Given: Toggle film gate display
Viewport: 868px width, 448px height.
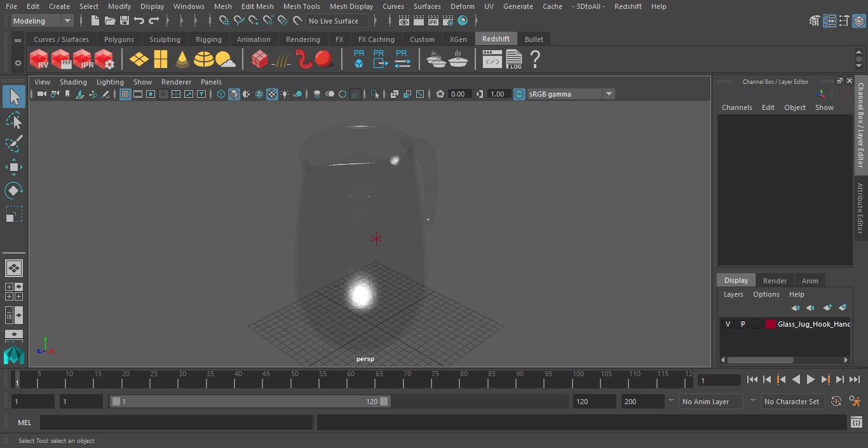Looking at the screenshot, I should 138,94.
